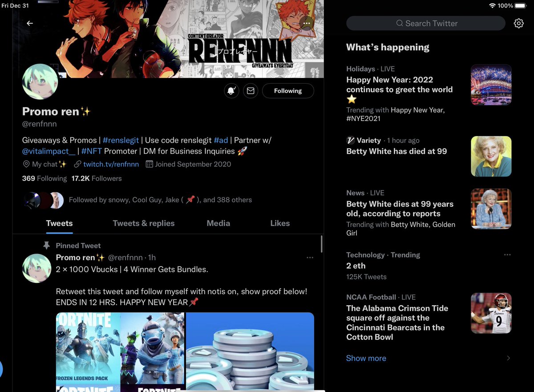The image size is (534, 392).
Task: Open the Frozen Legends Pack image
Action: click(x=88, y=348)
